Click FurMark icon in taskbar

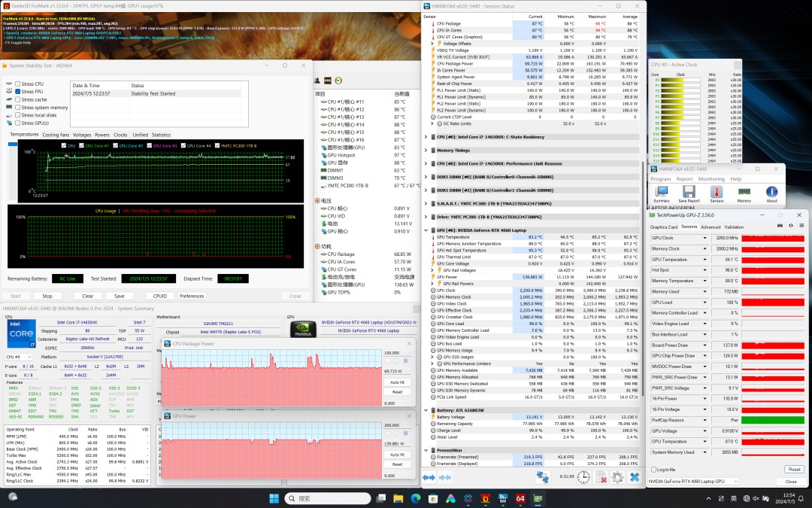click(485, 499)
